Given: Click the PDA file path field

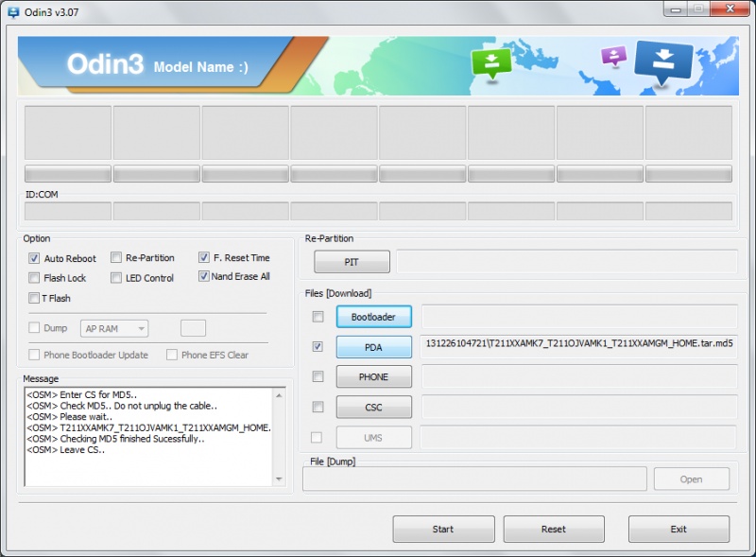Looking at the screenshot, I should coord(579,346).
